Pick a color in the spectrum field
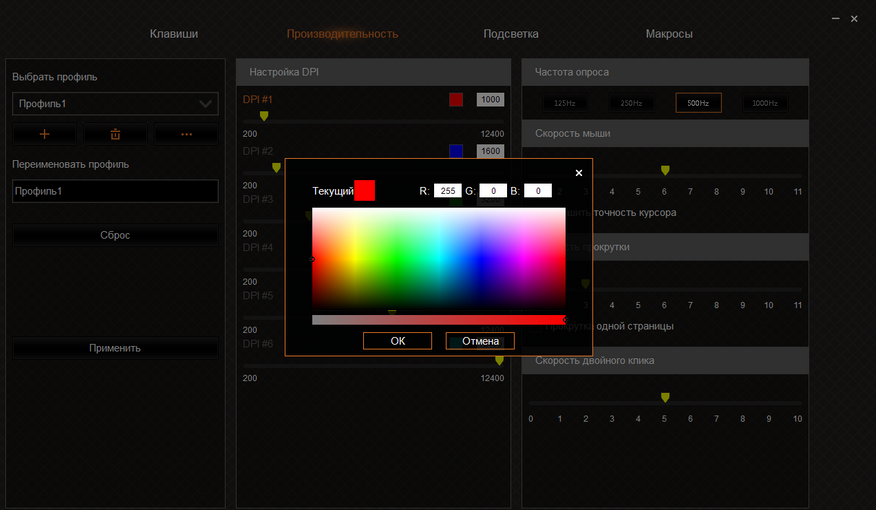The image size is (876, 510). (x=439, y=258)
